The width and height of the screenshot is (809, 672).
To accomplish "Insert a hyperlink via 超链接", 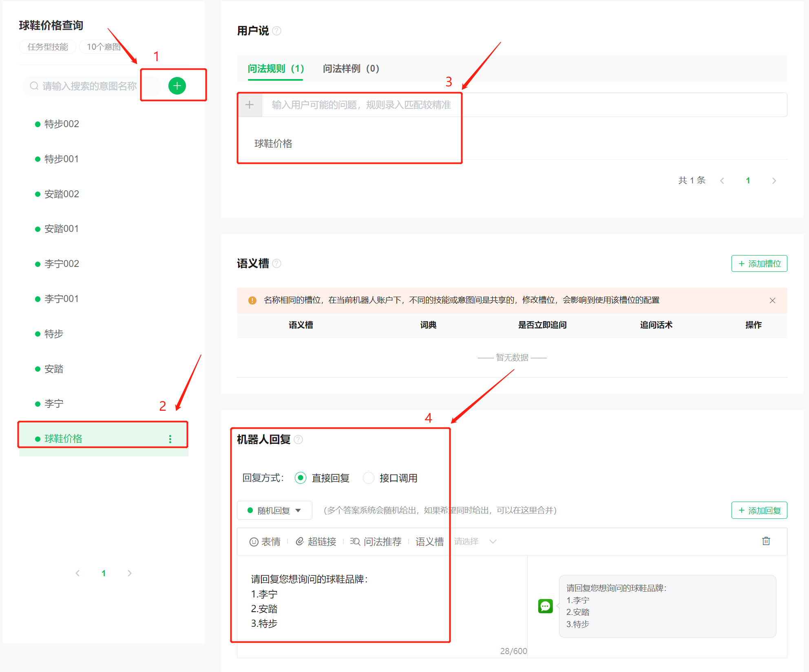I will coord(316,542).
